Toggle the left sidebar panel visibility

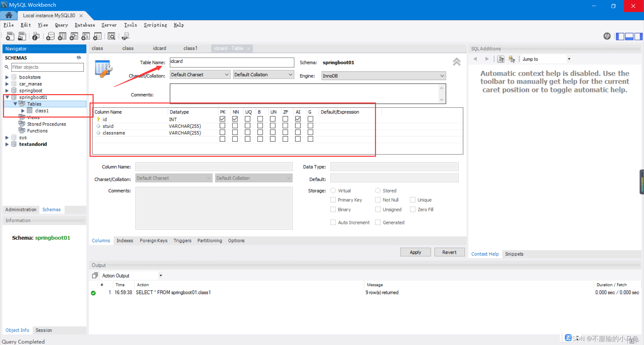[x=620, y=36]
